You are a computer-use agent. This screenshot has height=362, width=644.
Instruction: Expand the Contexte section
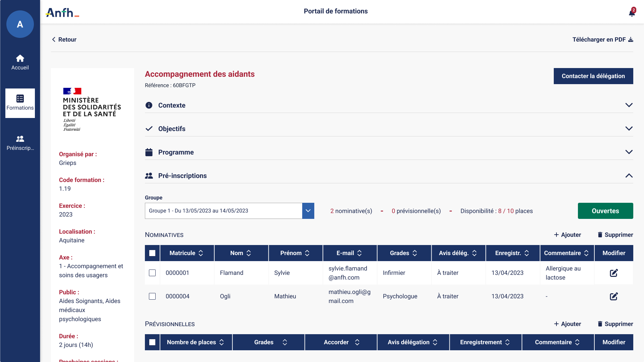(629, 105)
